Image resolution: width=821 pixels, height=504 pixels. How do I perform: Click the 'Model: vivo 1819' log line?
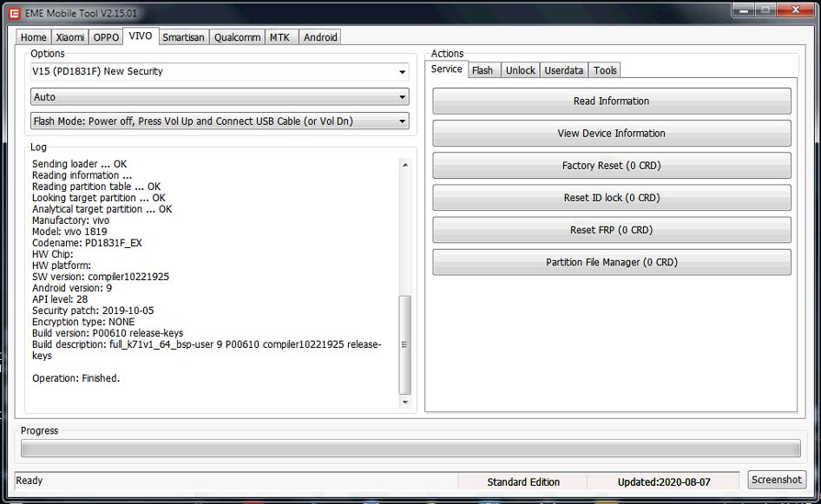(69, 232)
